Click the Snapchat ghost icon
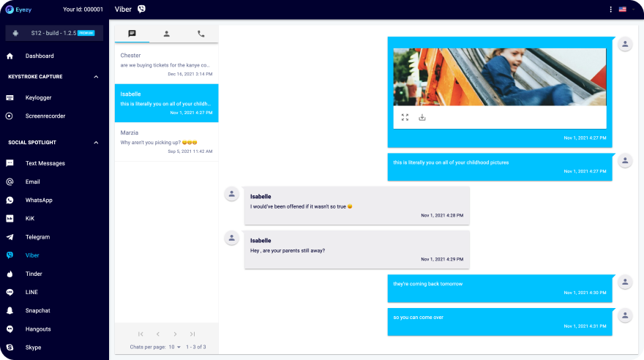The image size is (644, 360). (10, 311)
